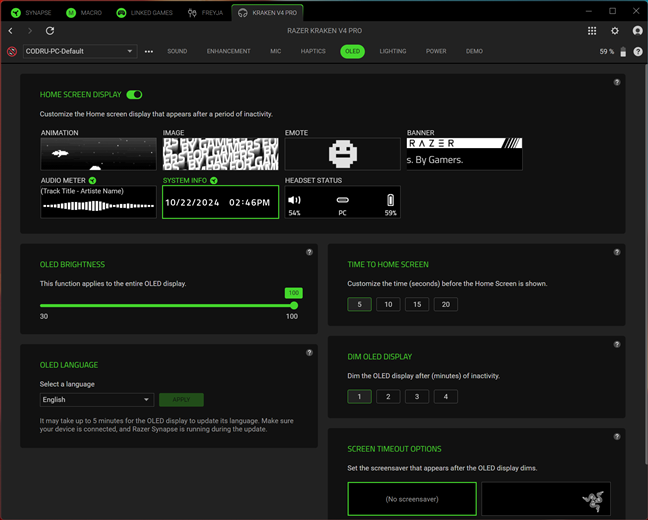The width and height of the screenshot is (648, 520).
Task: Select the Emote home screen thumbnail
Action: click(343, 154)
